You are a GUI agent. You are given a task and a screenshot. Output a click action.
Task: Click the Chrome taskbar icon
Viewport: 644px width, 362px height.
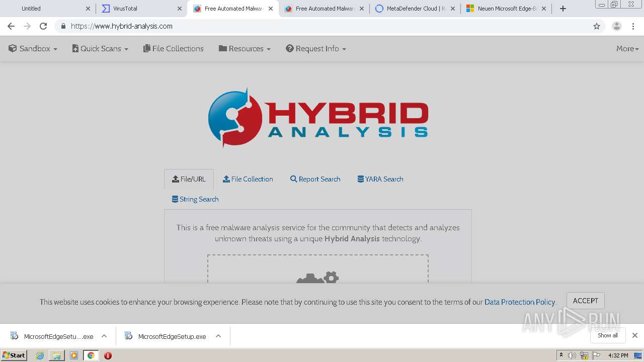[91, 355]
